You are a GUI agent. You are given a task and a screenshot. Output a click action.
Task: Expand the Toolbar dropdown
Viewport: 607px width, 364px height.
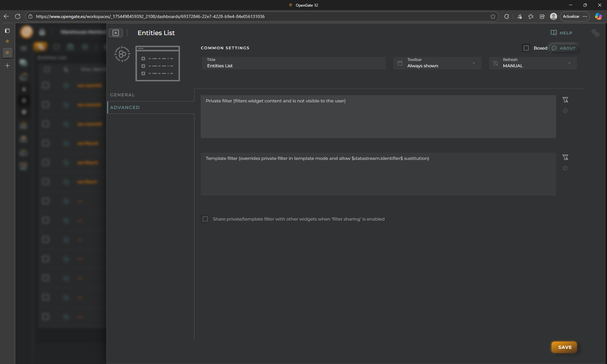pyautogui.click(x=437, y=63)
